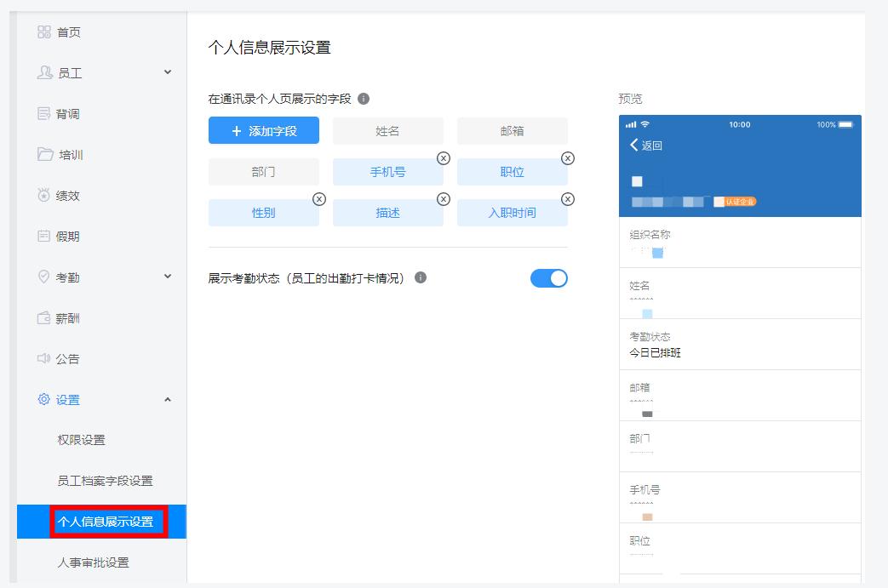Open the 假期 leave icon in sidebar
Screen dimensions: 888x588
pyautogui.click(x=47, y=237)
